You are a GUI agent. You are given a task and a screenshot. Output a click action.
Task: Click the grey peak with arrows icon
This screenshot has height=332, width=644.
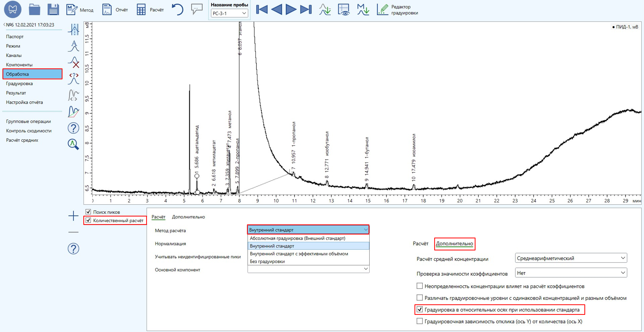(73, 95)
